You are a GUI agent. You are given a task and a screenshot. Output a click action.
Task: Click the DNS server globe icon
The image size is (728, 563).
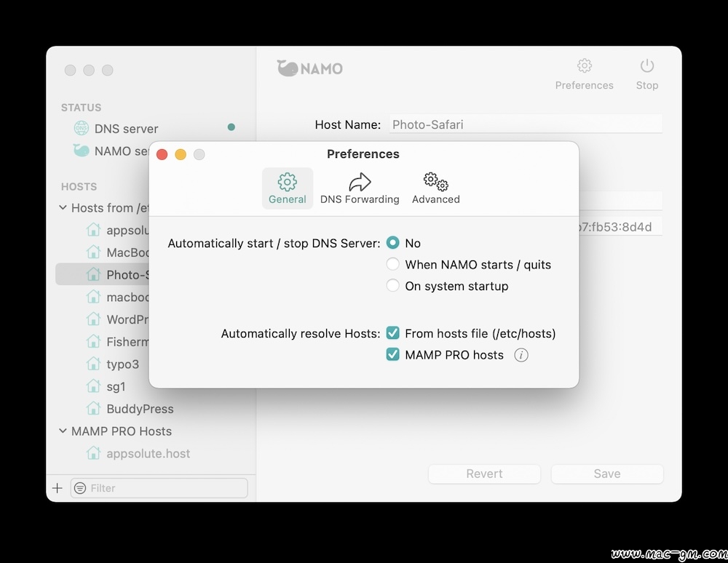(x=82, y=128)
